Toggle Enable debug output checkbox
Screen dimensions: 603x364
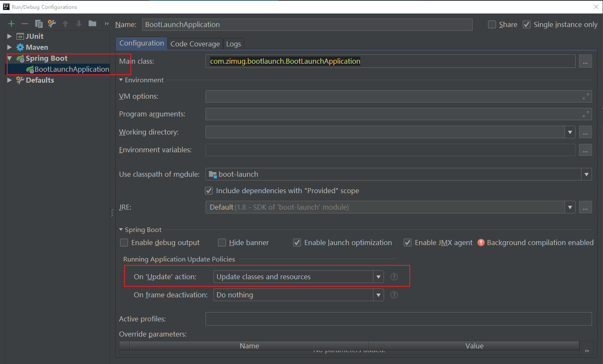[124, 243]
